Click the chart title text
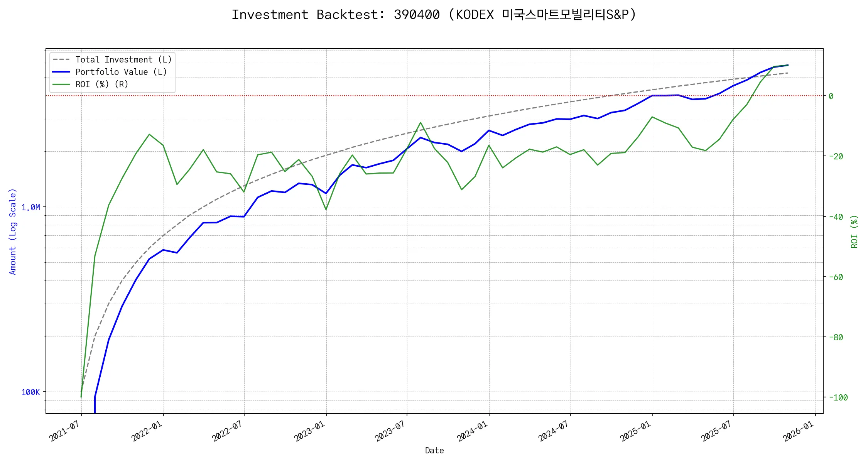This screenshot has width=868, height=463. pyautogui.click(x=434, y=15)
